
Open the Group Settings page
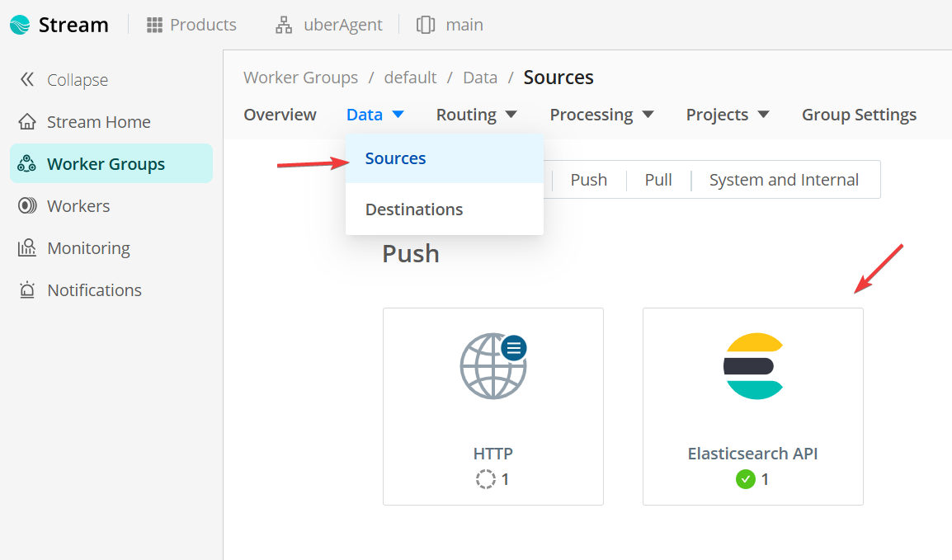point(859,115)
